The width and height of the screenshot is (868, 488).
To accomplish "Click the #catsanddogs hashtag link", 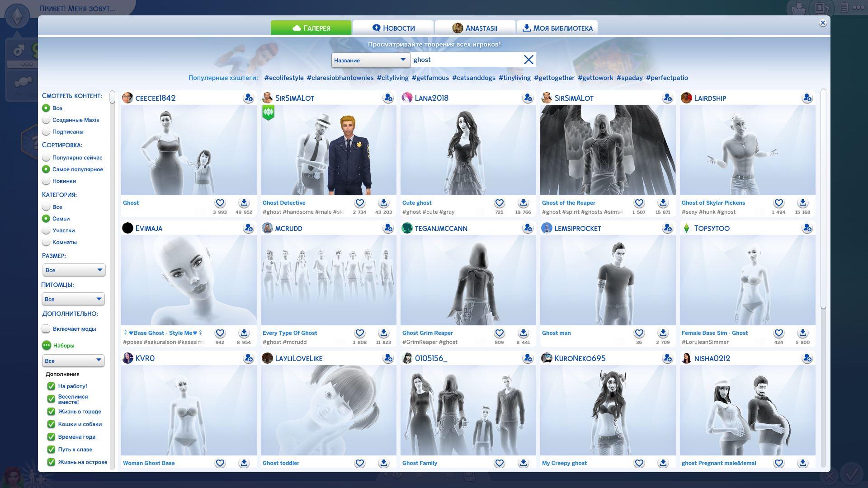I will tap(473, 78).
